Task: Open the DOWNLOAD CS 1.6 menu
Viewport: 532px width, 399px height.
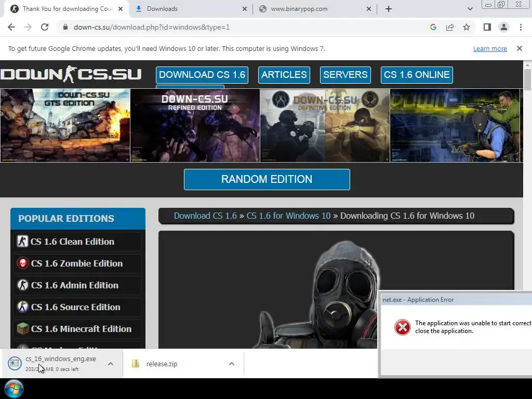Action: click(202, 75)
